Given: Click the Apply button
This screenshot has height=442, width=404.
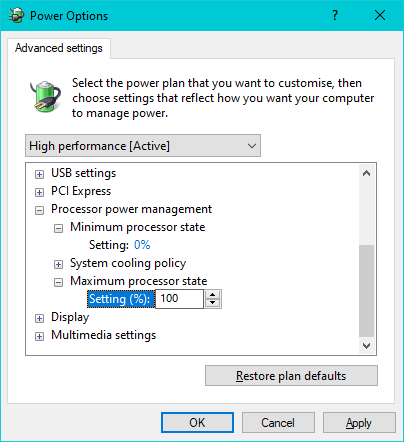Looking at the screenshot, I should click(359, 423).
